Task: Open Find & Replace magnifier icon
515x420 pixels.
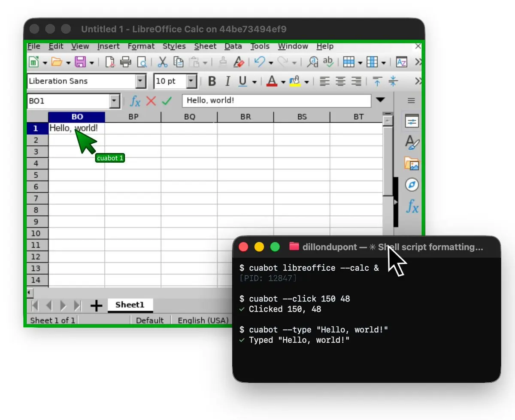Action: (x=312, y=62)
